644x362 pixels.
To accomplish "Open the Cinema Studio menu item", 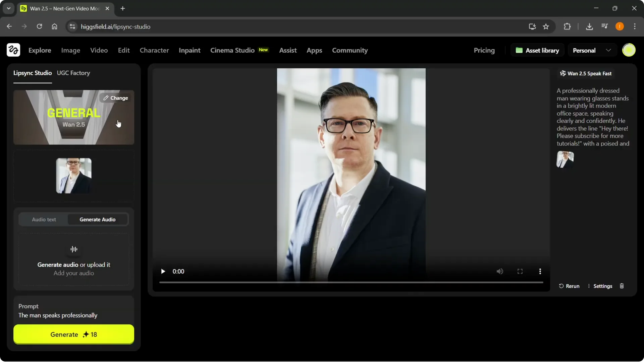I will [232, 50].
